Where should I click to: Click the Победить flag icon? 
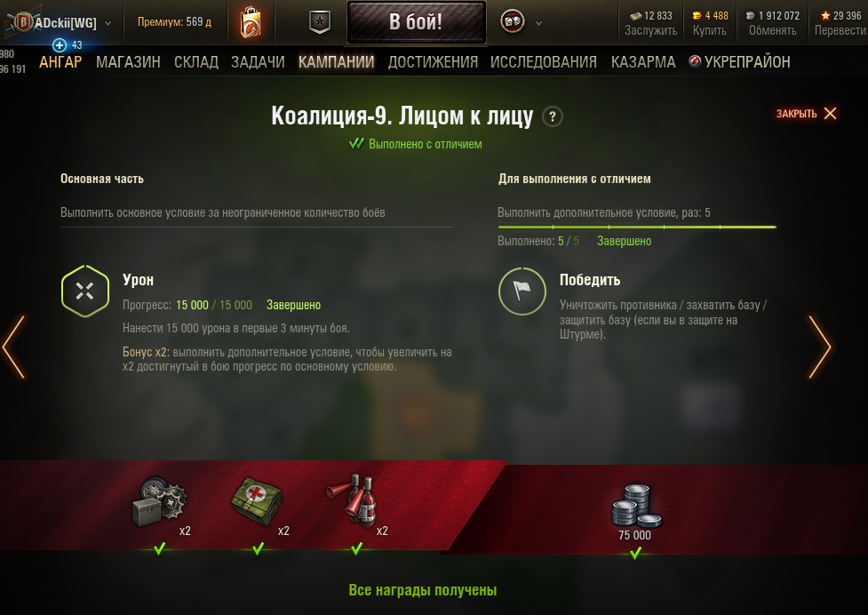pyautogui.click(x=522, y=292)
